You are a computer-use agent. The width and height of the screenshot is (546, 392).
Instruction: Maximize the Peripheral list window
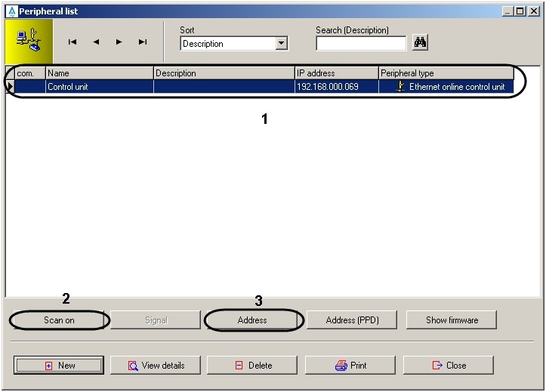(x=520, y=11)
